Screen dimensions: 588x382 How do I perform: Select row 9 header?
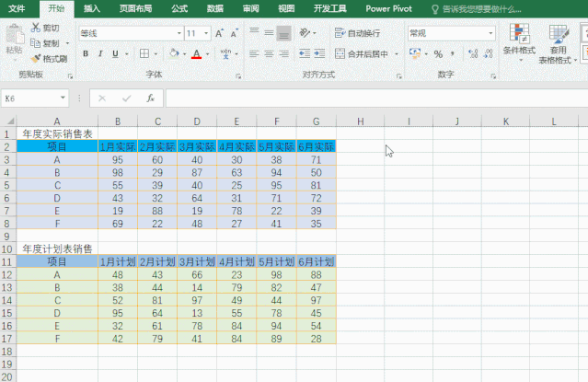(7, 237)
